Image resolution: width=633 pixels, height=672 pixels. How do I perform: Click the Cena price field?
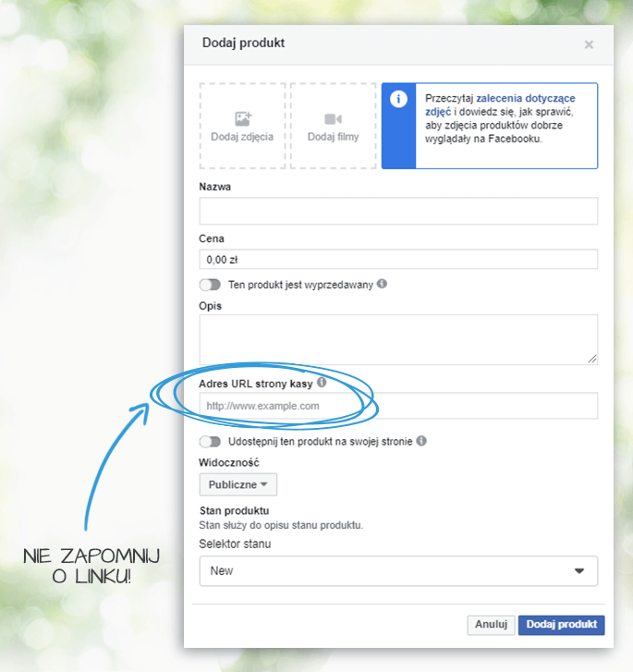(x=398, y=260)
